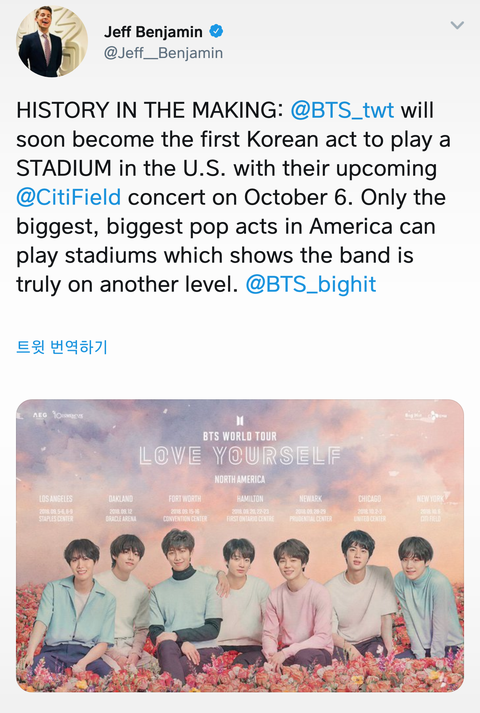Click the display name Jeff Benjamin
This screenshot has width=480, height=713.
(153, 32)
